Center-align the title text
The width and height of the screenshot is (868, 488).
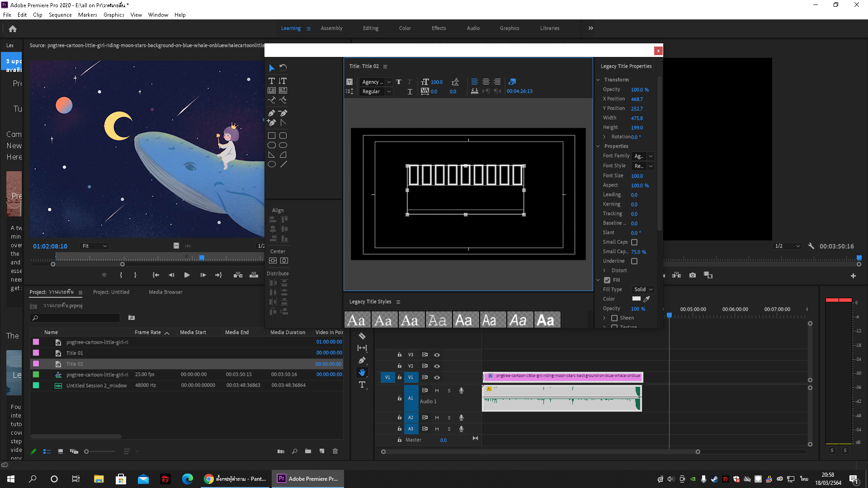click(x=486, y=82)
